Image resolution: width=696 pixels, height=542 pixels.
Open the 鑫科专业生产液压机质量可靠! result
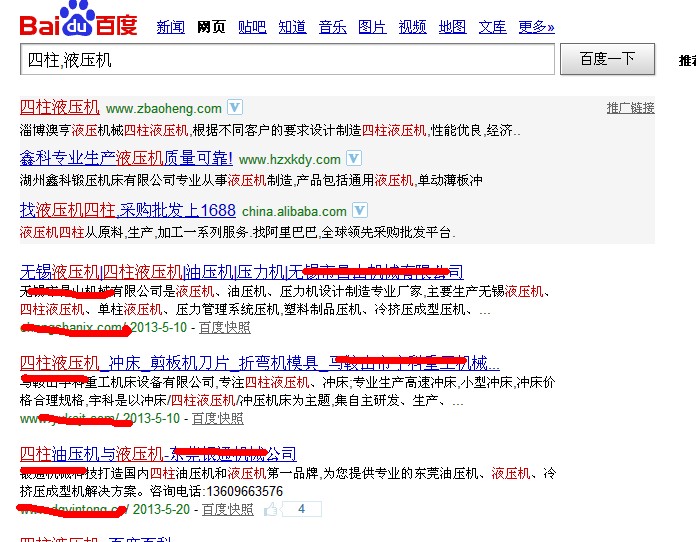pos(126,158)
